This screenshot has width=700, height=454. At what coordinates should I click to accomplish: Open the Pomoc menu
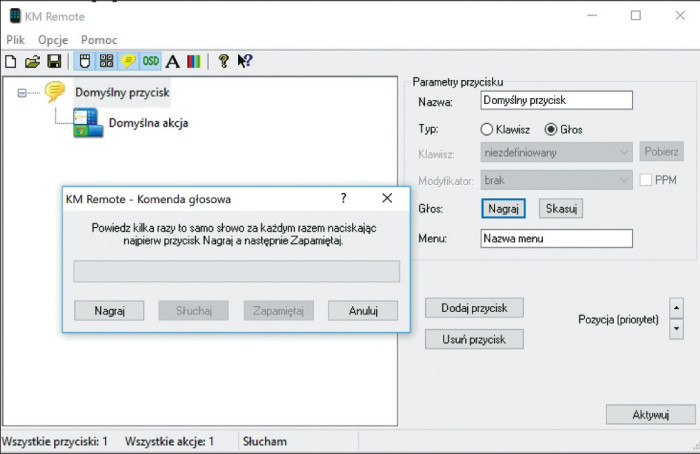tap(99, 40)
